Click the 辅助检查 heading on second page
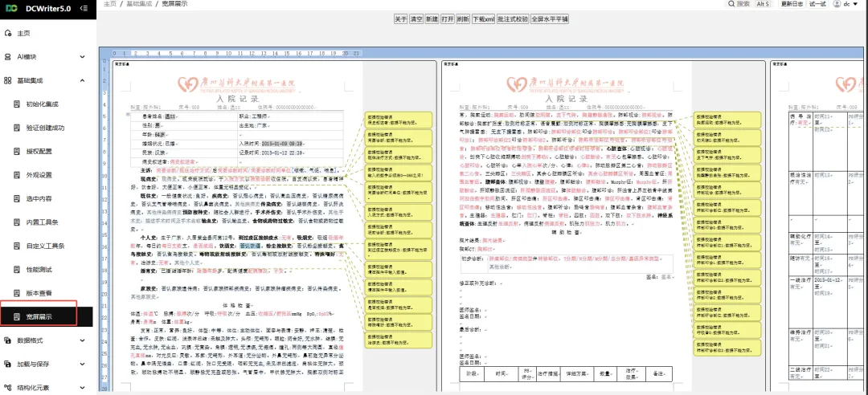 point(566,232)
